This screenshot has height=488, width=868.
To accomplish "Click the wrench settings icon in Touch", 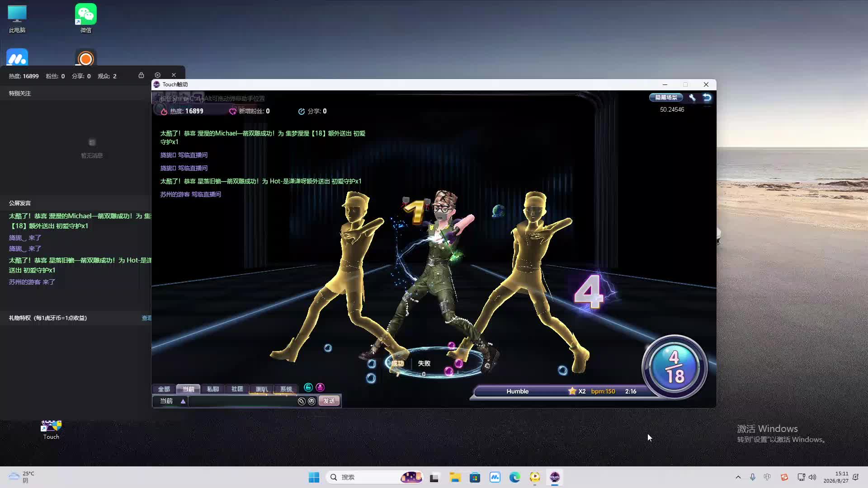I will [692, 98].
